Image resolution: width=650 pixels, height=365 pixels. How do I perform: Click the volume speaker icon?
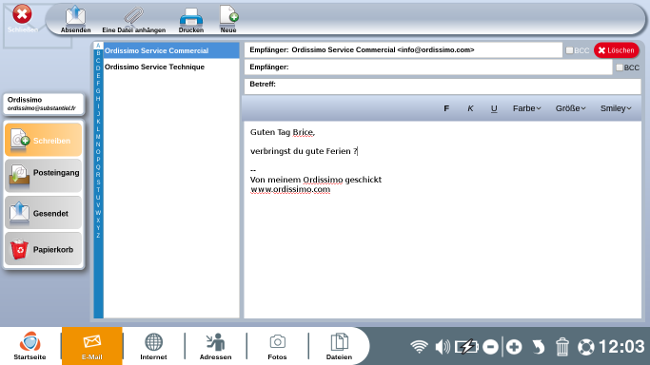click(442, 346)
